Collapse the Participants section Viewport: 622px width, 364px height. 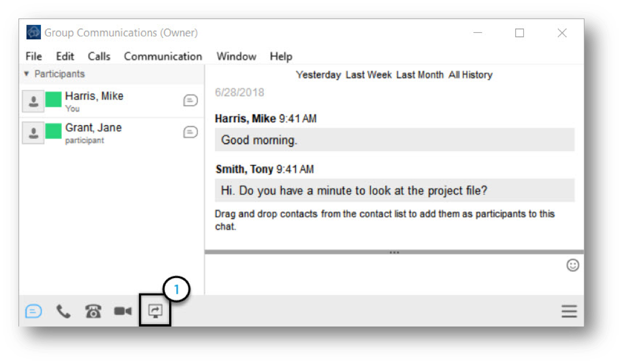click(x=27, y=74)
